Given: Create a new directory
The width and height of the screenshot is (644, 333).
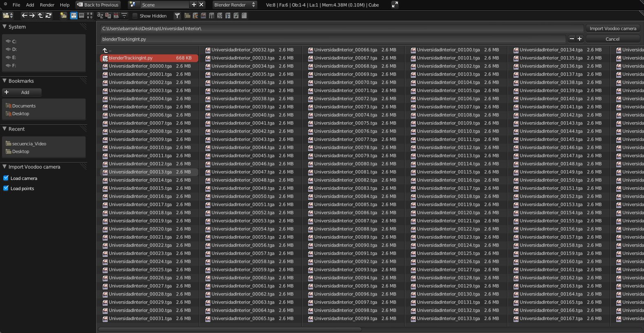Looking at the screenshot, I should 63,15.
